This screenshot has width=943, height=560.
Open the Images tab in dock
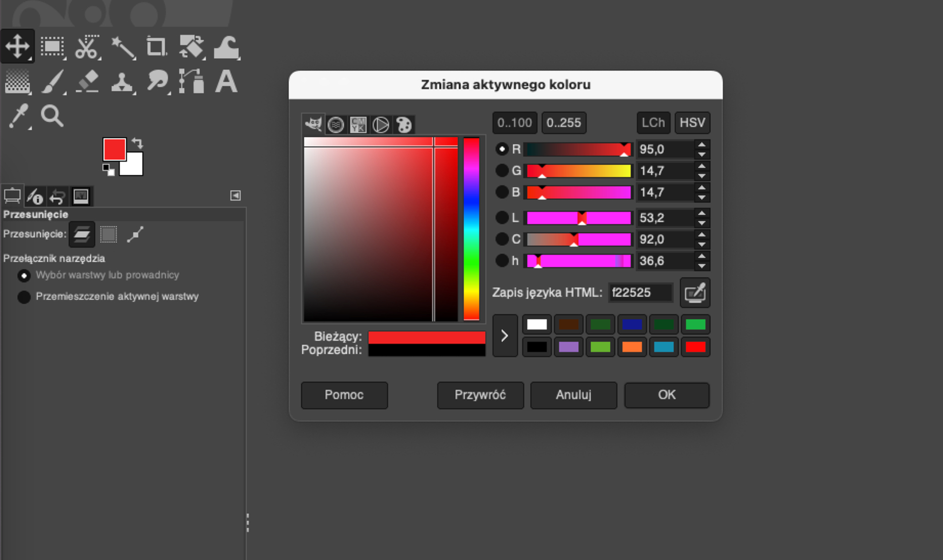point(81,196)
